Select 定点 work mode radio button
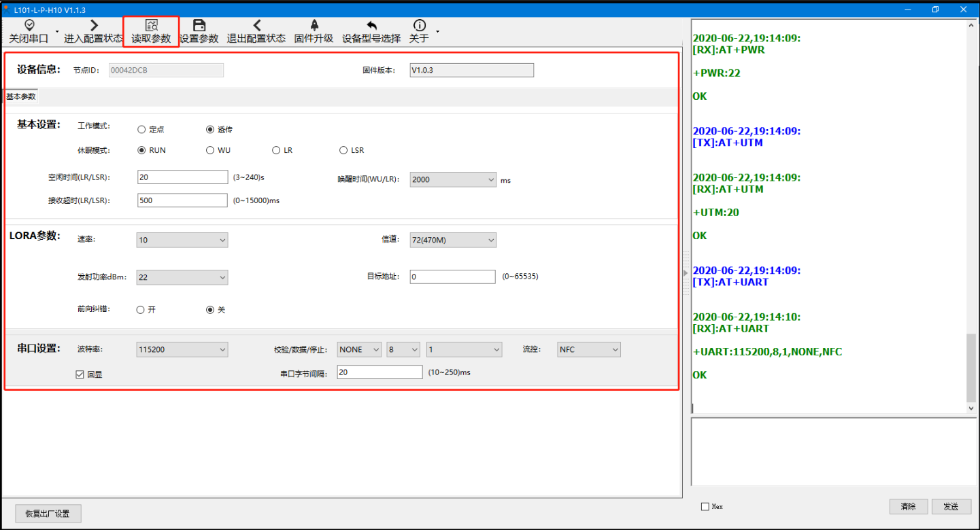 (141, 130)
